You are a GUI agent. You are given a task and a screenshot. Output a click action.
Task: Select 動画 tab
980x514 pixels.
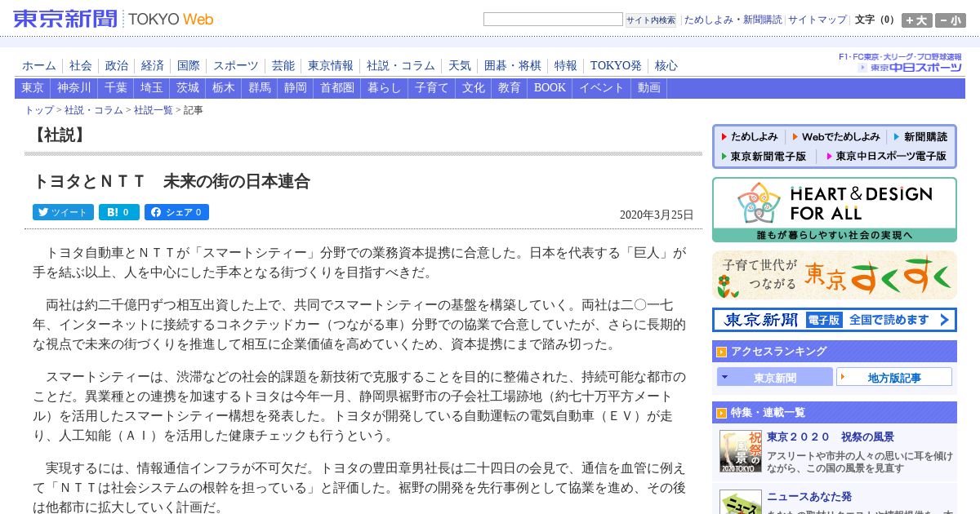[x=649, y=88]
